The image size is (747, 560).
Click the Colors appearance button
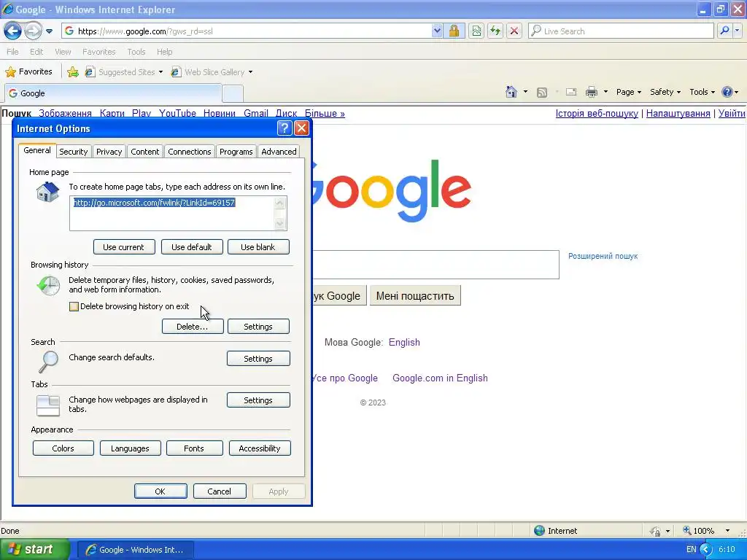click(63, 448)
